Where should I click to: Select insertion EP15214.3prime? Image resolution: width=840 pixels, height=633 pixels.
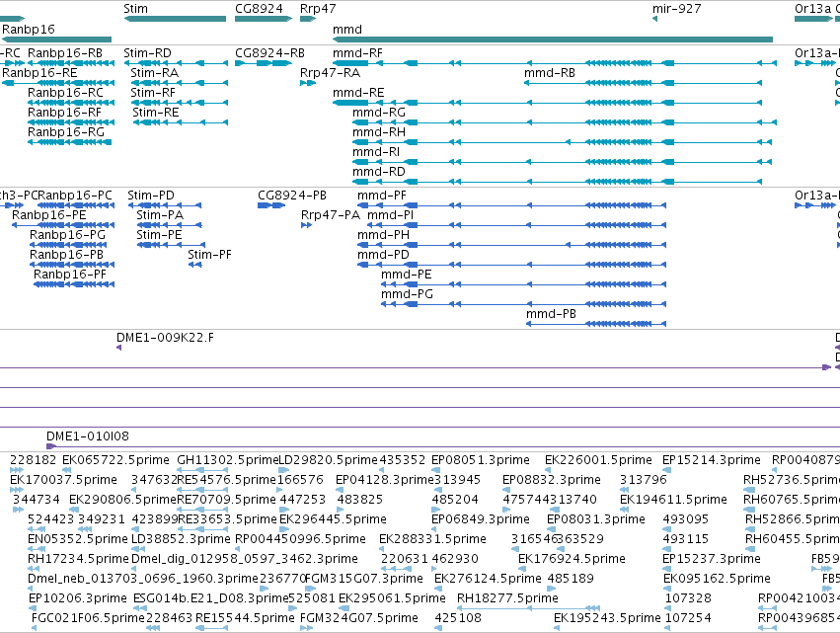(x=666, y=471)
